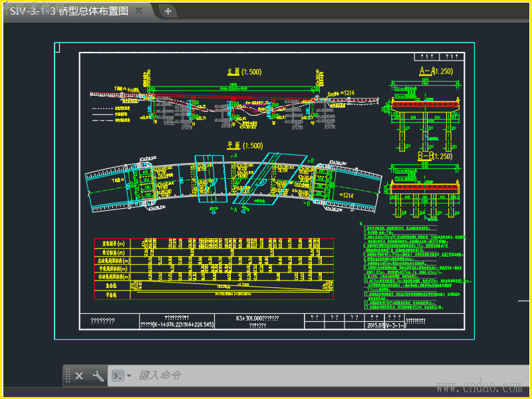Viewport: 532px width, 399px height.
Task: Pick the A—A (1:250) section title
Action: 436,71
